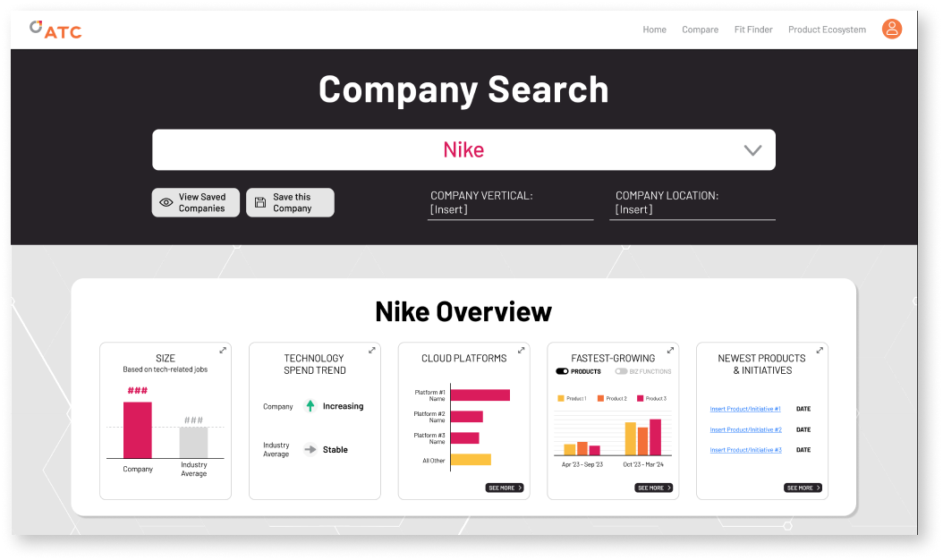This screenshot has width=943, height=560.
Task: Click the Company Search title
Action: [463, 89]
